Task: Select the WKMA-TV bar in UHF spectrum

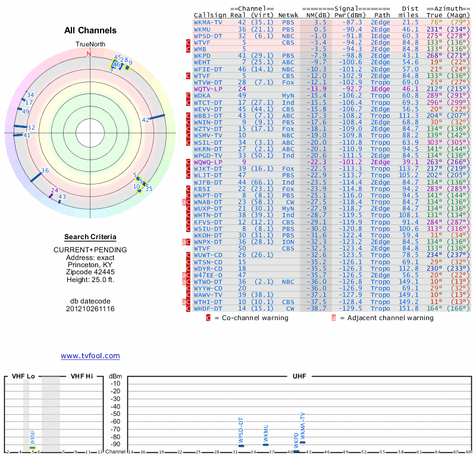Action: coord(303,442)
